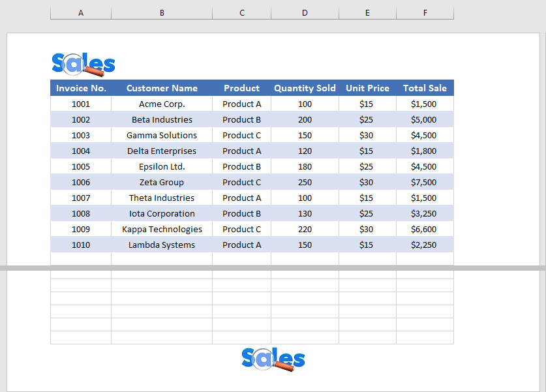Select column header A
The image size is (546, 392).
coord(80,12)
